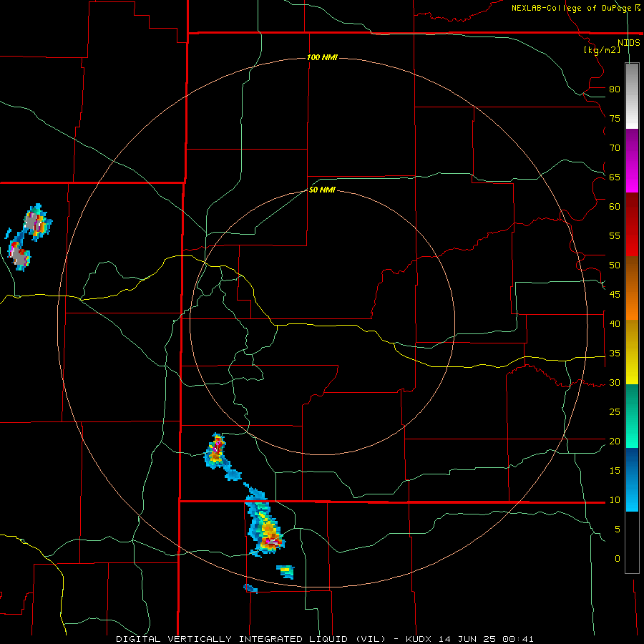Click the lower northwest storm cell gray core
Image resolution: width=644 pixels, height=644 pixels.
coord(19,257)
